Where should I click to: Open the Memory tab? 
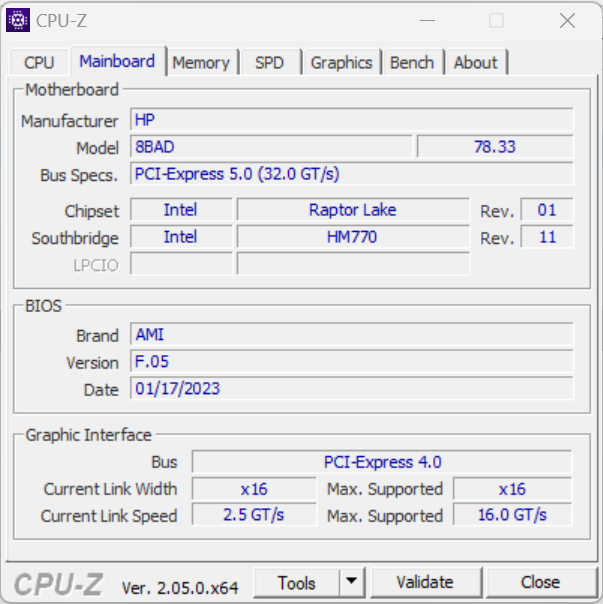point(200,62)
